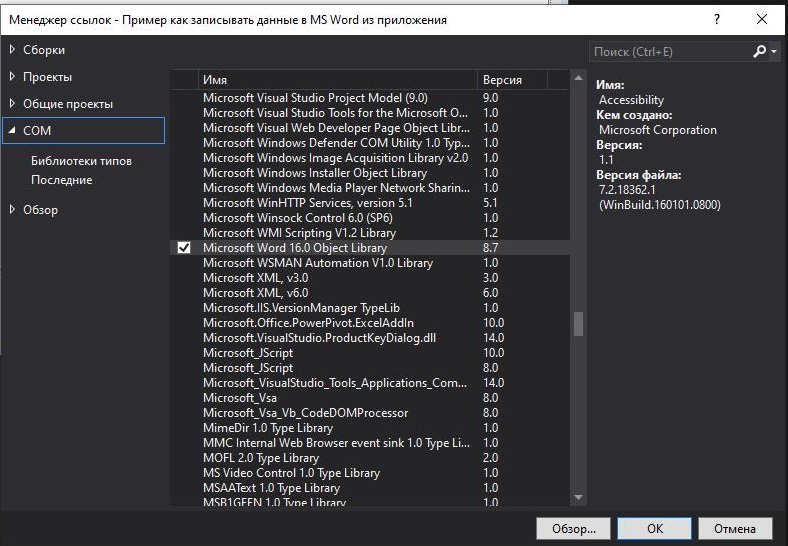Select Последние under COM
788x546 pixels.
point(62,180)
